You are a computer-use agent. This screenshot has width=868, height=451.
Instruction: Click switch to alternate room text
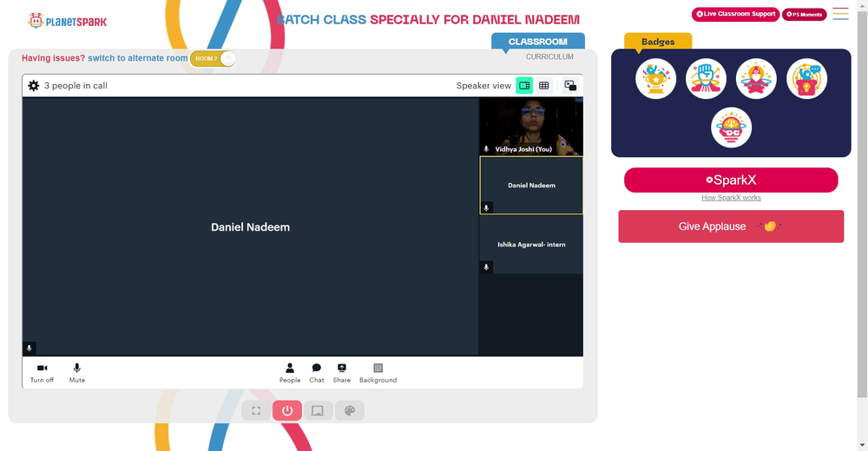coord(137,58)
